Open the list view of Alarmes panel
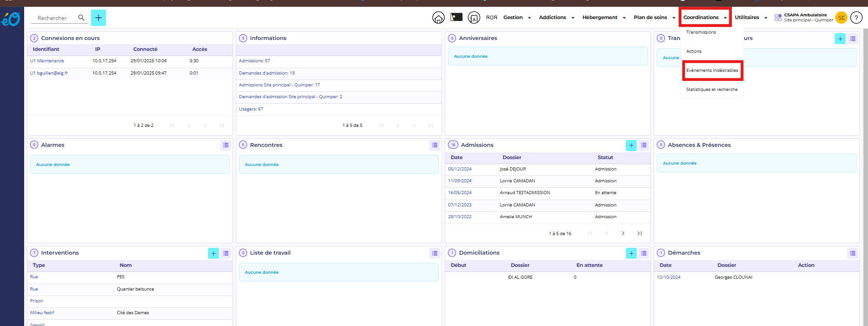This screenshot has width=868, height=326. [226, 145]
